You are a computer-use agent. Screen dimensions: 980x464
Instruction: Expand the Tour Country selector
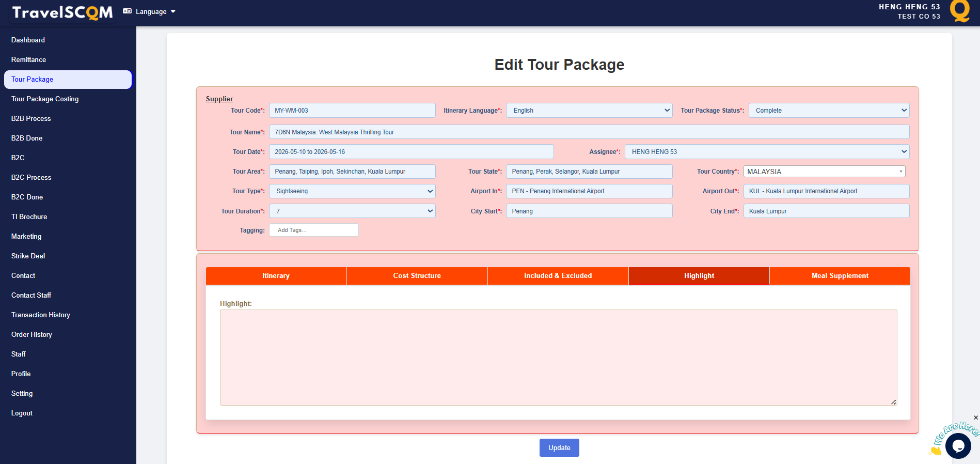824,172
